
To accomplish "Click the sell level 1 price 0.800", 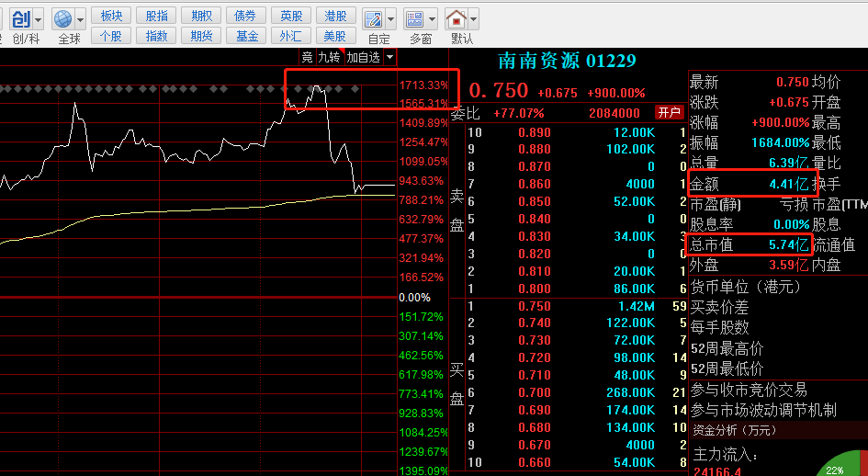I will [x=535, y=289].
